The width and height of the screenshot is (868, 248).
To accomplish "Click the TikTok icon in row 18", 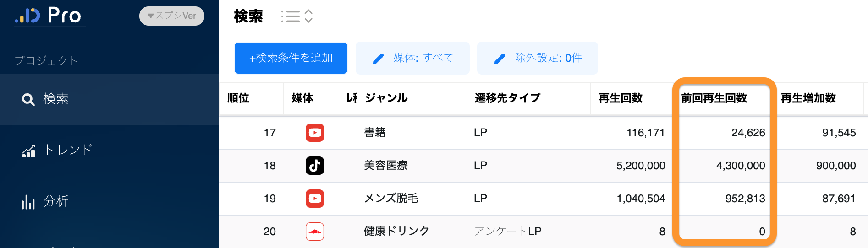I will click(315, 166).
